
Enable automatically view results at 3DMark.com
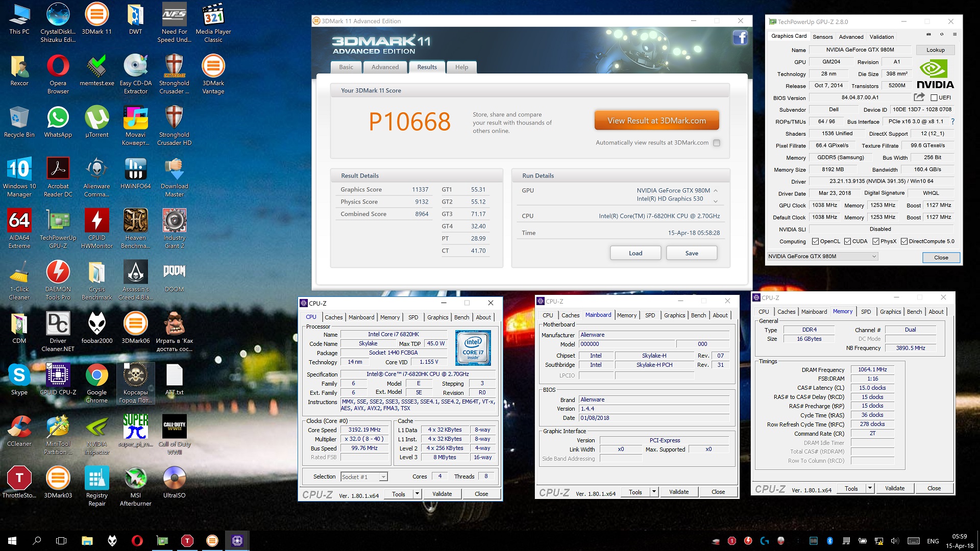click(x=717, y=143)
